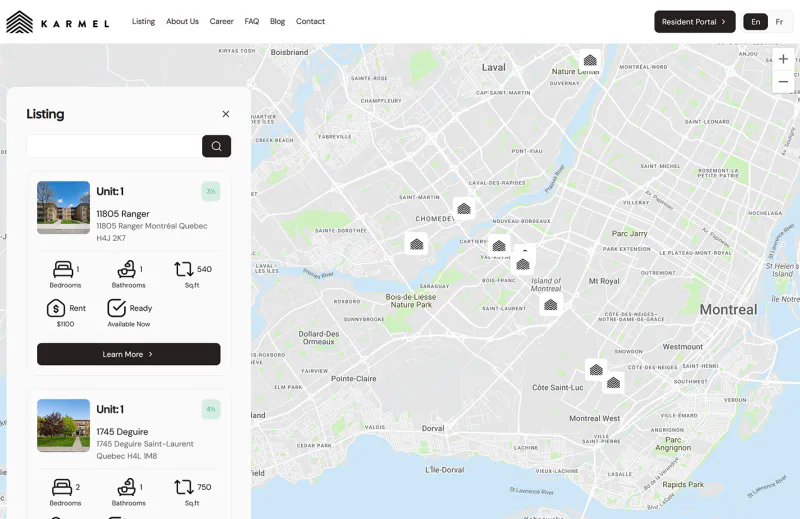Select the building marker near Laval Nature Center

coord(590,60)
